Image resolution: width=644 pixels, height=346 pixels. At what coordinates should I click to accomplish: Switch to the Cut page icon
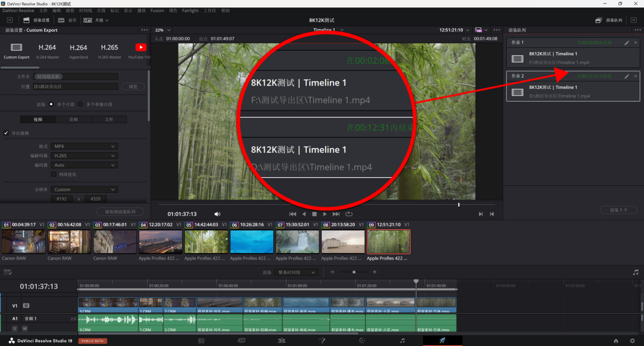pyautogui.click(x=242, y=340)
